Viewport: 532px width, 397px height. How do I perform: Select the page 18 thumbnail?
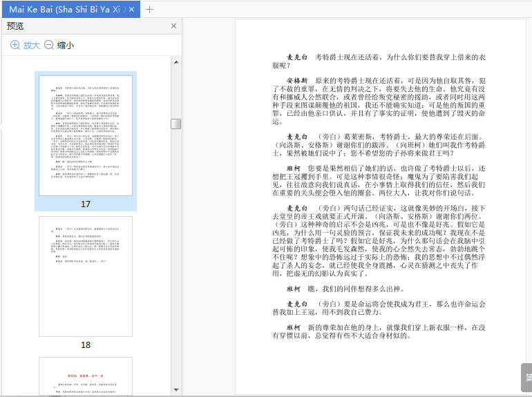(86, 276)
